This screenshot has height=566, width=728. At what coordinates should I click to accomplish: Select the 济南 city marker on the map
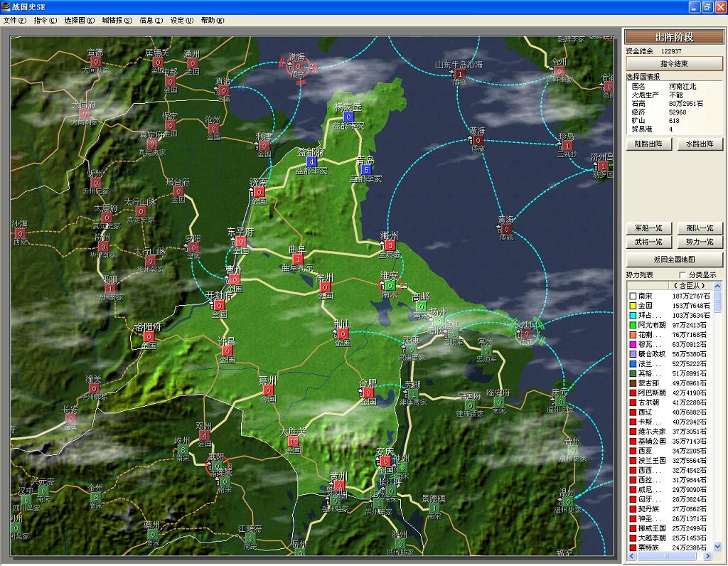point(260,192)
